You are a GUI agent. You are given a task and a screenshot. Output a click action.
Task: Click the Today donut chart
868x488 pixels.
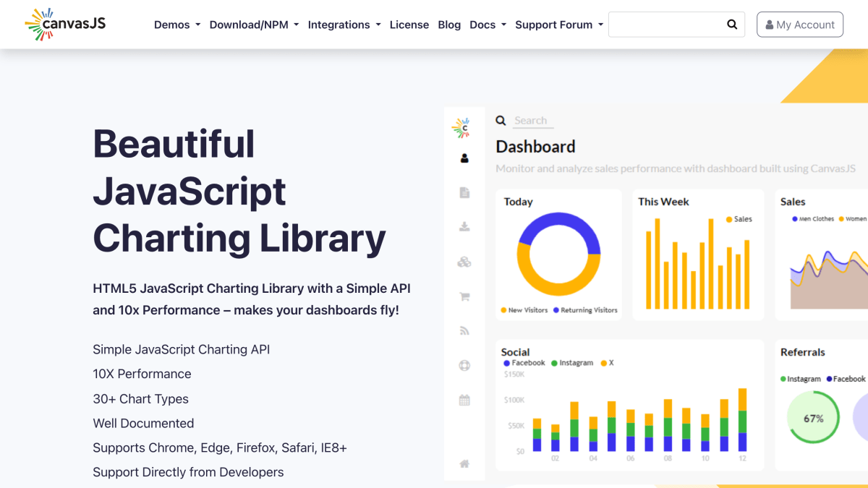click(559, 254)
